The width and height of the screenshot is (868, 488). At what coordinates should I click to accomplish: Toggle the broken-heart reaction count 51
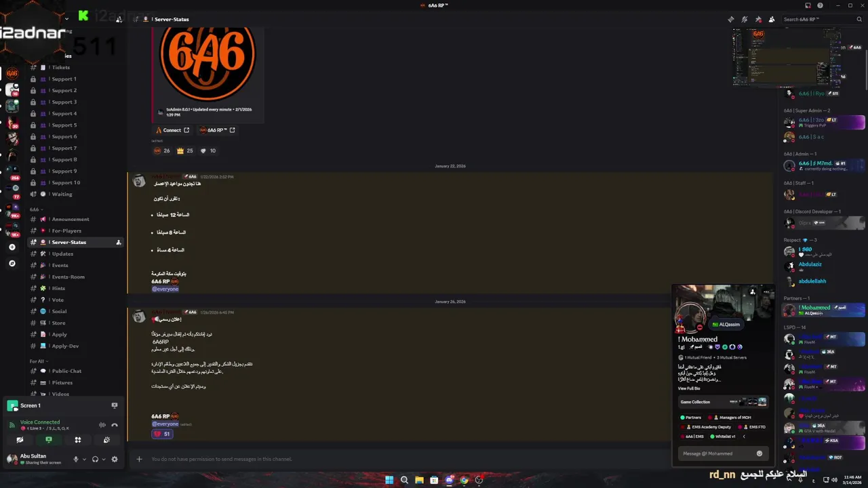pos(162,434)
